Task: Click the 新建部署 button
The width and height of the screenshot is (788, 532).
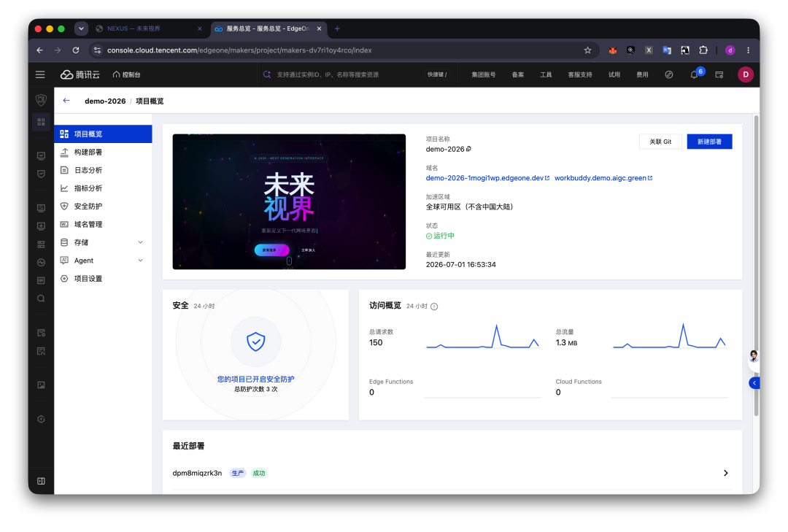Action: click(709, 142)
